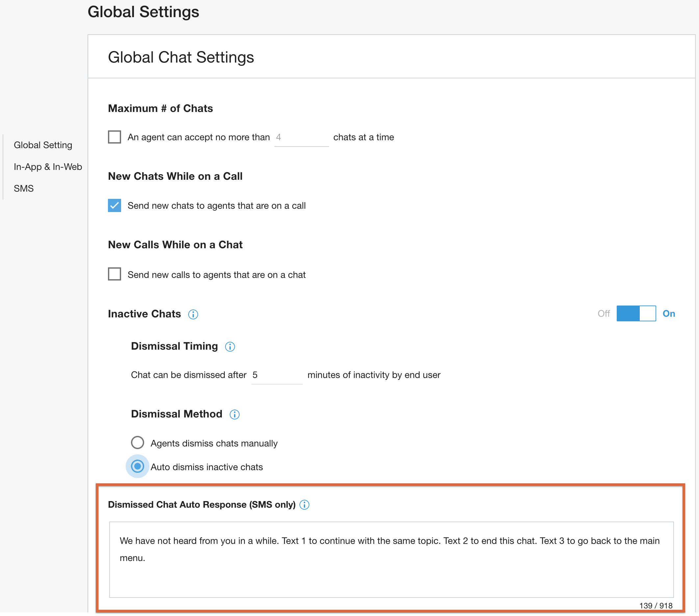Select Auto dismiss inactive chats option

[x=137, y=467]
